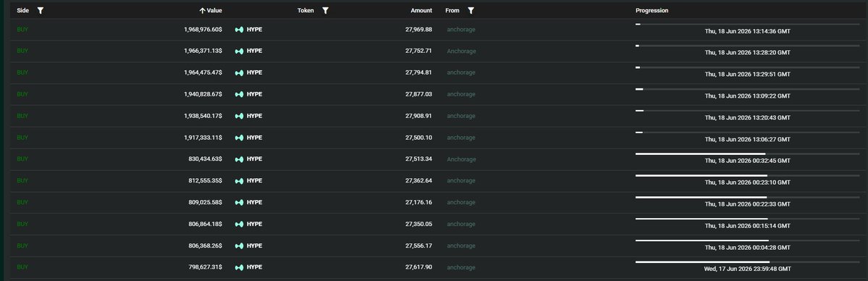This screenshot has height=281, width=868.
Task: Select timestamp Thu, 18 Jun 2026 13:09:22 GMT
Action: 747,96
